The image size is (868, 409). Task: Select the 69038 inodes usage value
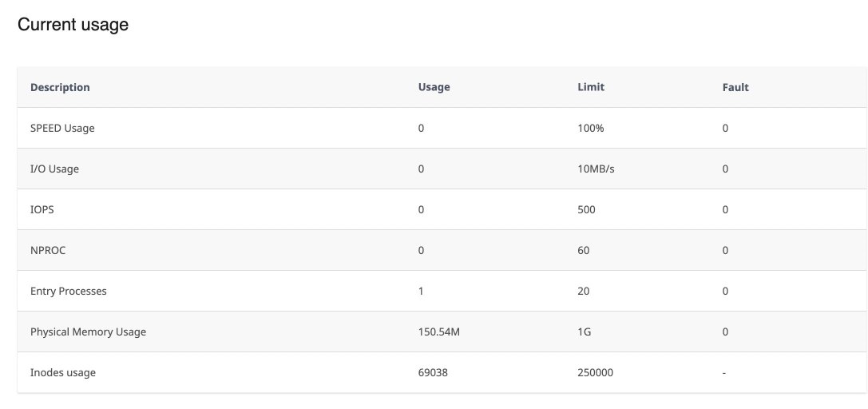(x=433, y=372)
